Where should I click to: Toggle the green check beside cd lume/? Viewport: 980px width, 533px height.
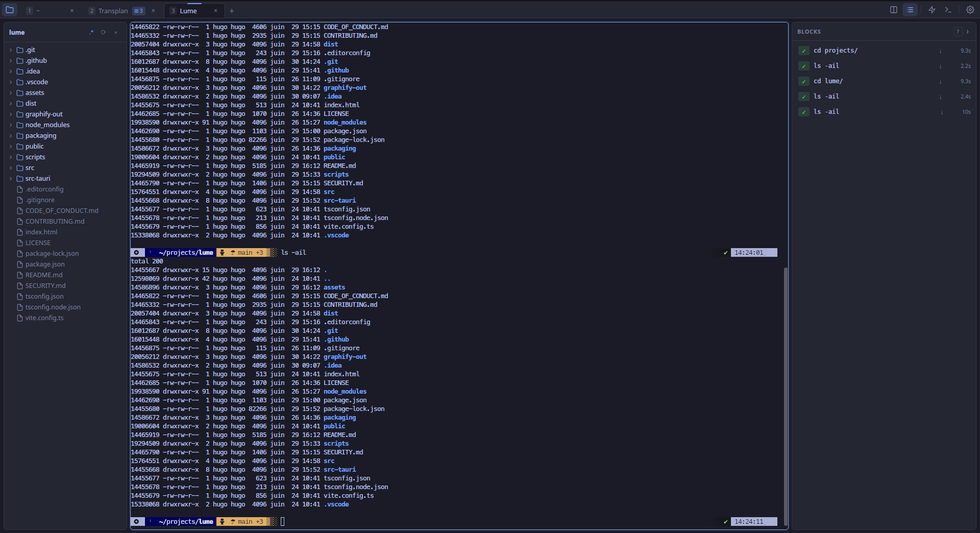(x=804, y=81)
